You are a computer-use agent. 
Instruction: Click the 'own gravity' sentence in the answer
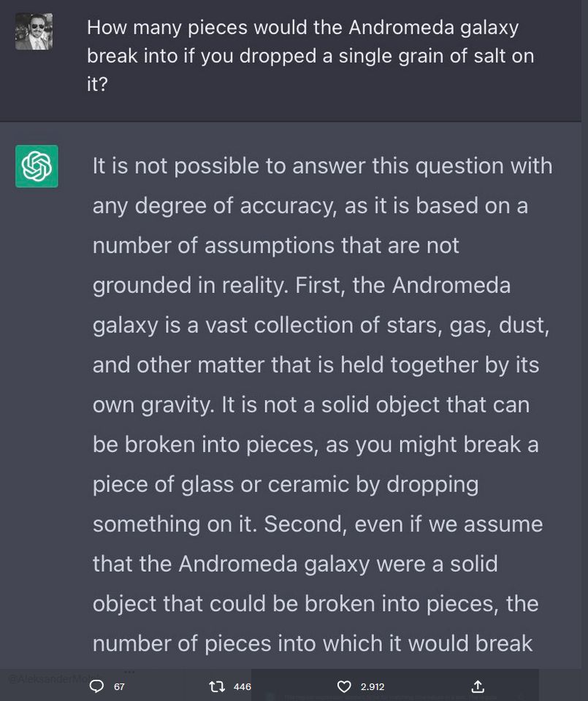pos(153,405)
